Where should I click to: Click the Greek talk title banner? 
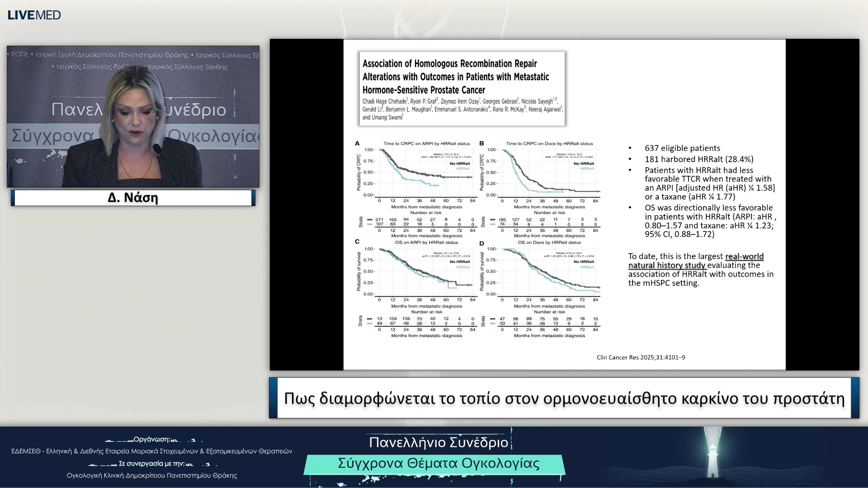564,399
